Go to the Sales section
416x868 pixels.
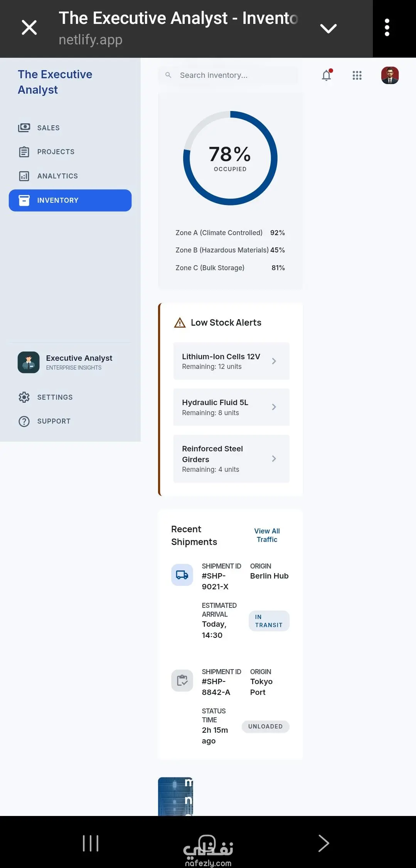(48, 128)
